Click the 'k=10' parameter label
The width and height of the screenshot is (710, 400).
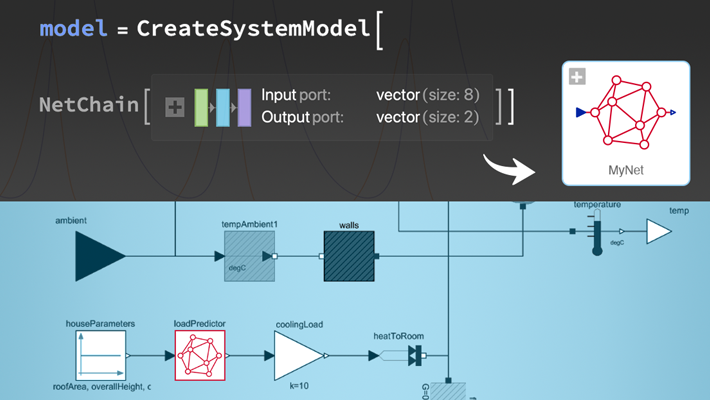coord(299,386)
